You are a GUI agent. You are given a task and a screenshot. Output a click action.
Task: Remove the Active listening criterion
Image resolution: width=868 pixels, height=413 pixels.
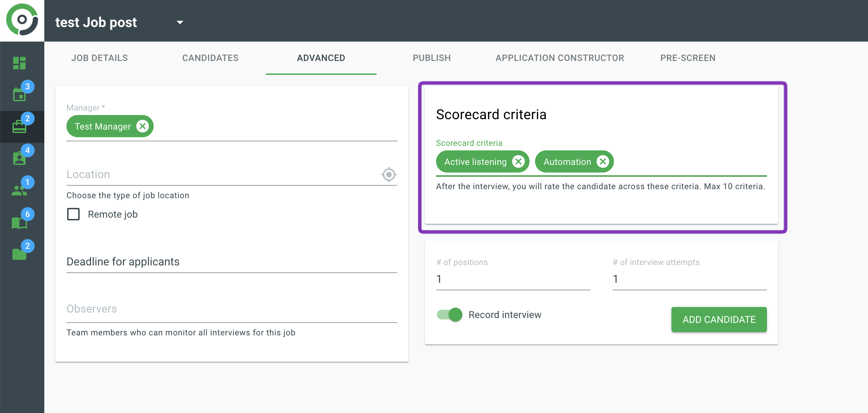point(518,161)
